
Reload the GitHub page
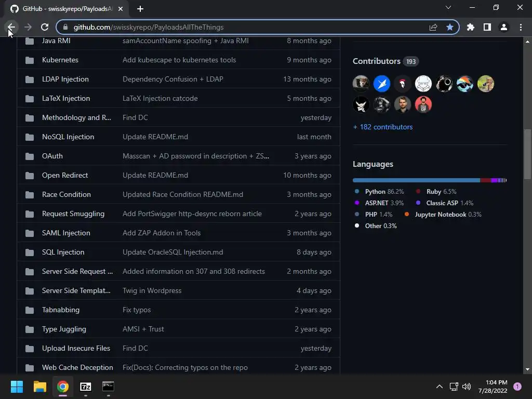click(x=45, y=27)
